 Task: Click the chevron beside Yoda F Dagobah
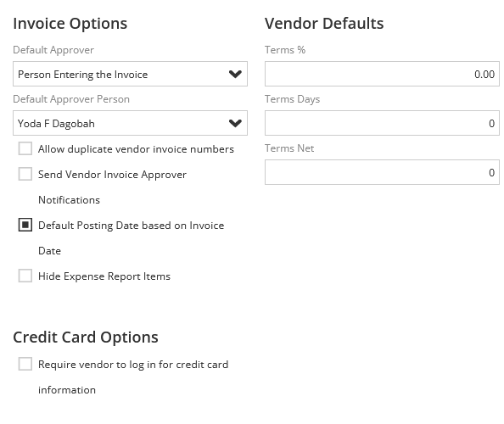[235, 123]
